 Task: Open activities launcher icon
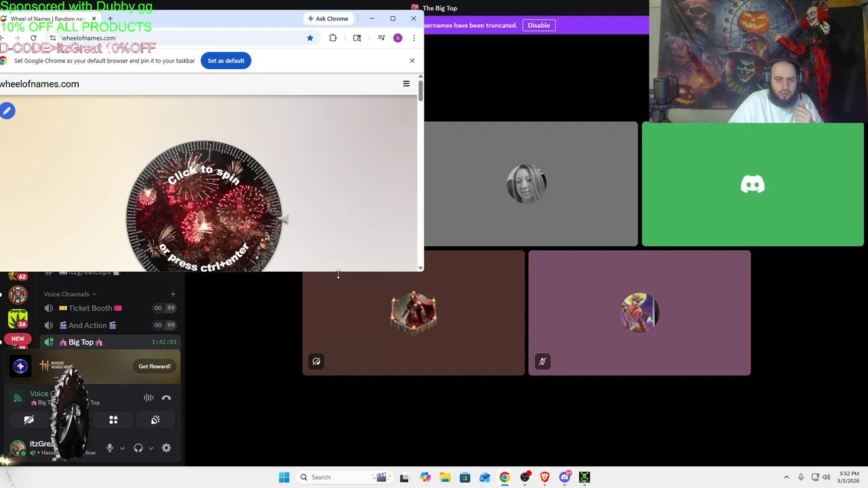point(113,420)
